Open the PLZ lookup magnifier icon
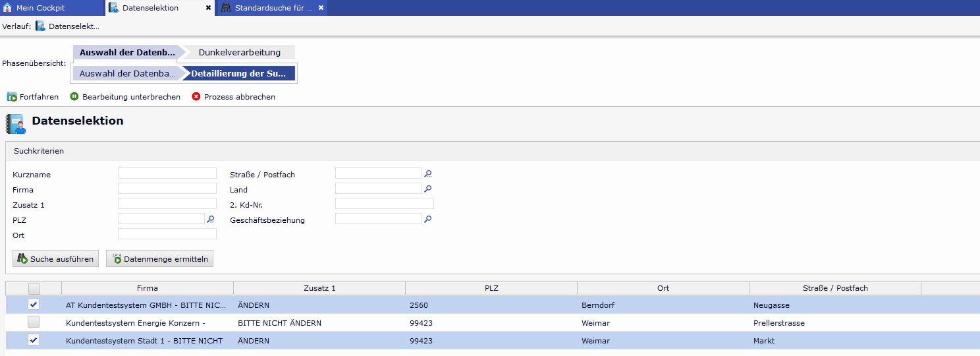This screenshot has width=980, height=356. [x=211, y=219]
